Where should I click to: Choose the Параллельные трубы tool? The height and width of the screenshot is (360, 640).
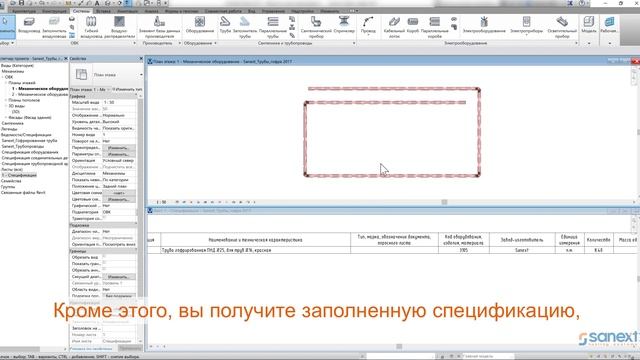[273, 28]
